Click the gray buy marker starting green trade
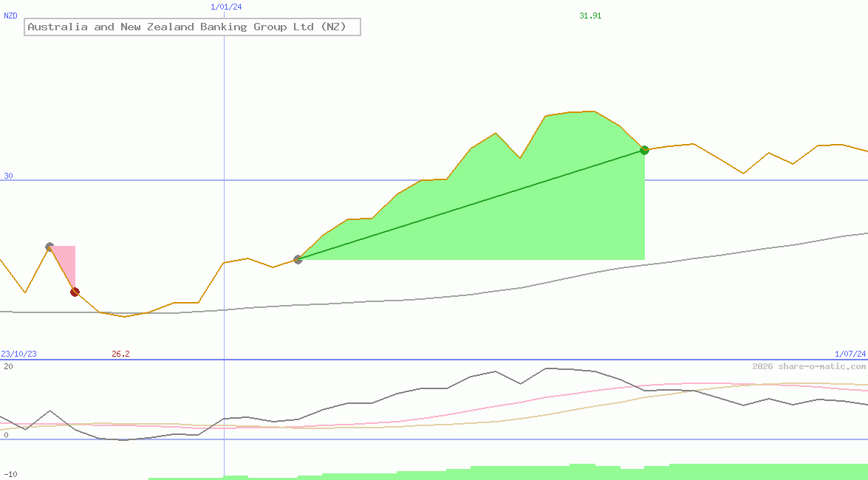This screenshot has width=868, height=480. 298,259
